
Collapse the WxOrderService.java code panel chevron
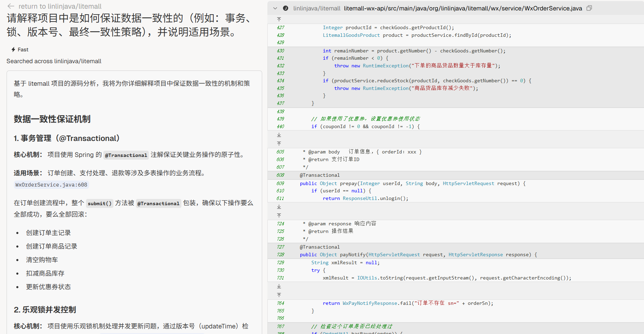click(275, 8)
